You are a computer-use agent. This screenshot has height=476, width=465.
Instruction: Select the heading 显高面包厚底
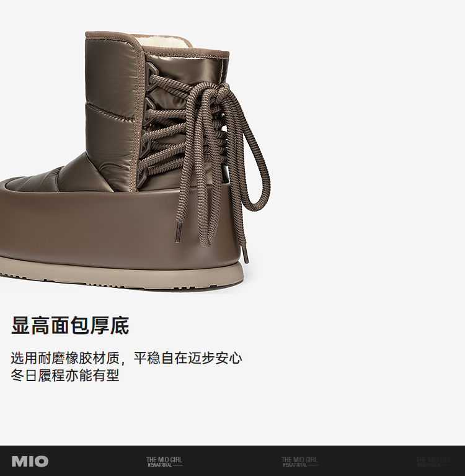pyautogui.click(x=70, y=325)
